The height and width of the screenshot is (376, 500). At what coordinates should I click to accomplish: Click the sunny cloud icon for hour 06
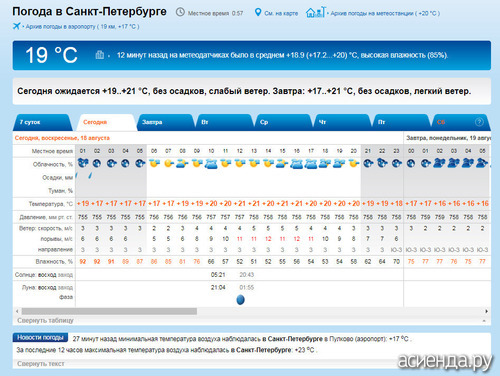154,163
